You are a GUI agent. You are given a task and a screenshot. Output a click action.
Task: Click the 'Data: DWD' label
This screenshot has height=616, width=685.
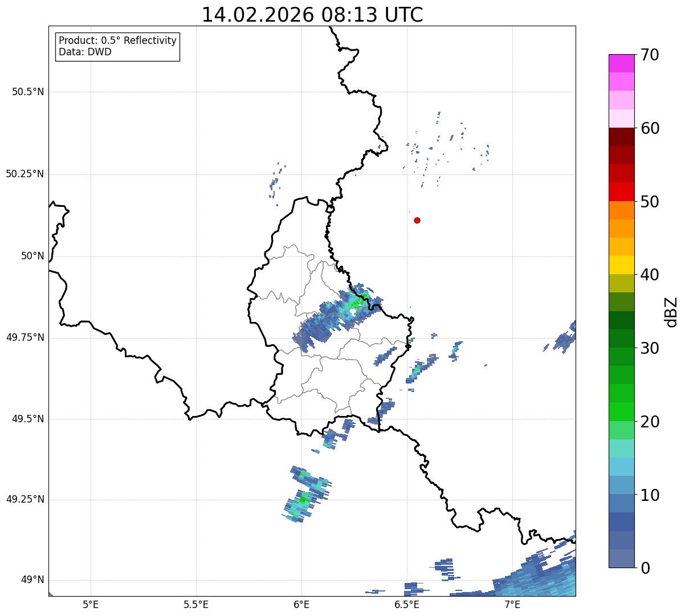[85, 52]
